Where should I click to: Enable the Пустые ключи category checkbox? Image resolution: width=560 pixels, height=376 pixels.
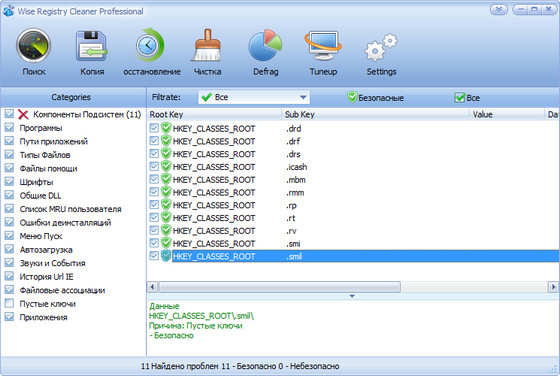(x=9, y=304)
